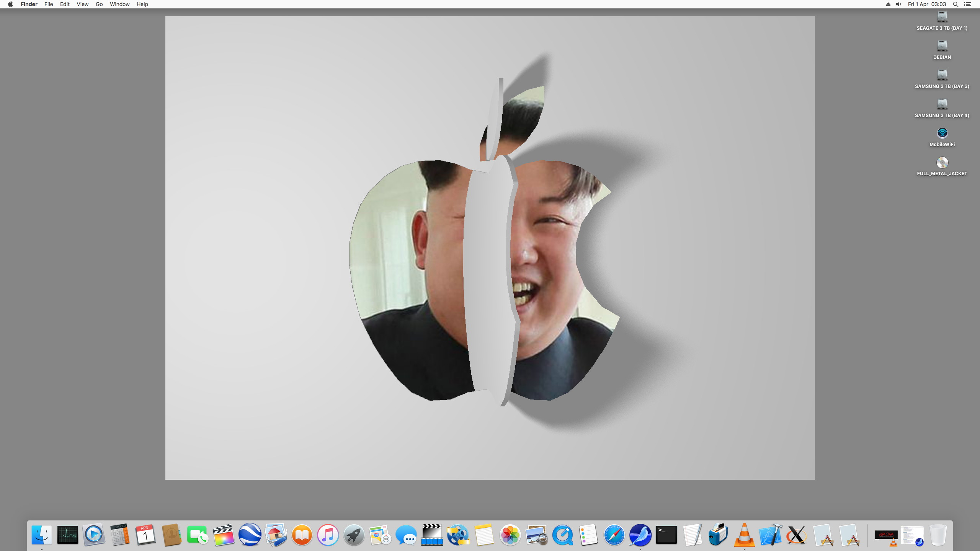980x551 pixels.
Task: Show Notification Center from menu bar
Action: click(968, 4)
